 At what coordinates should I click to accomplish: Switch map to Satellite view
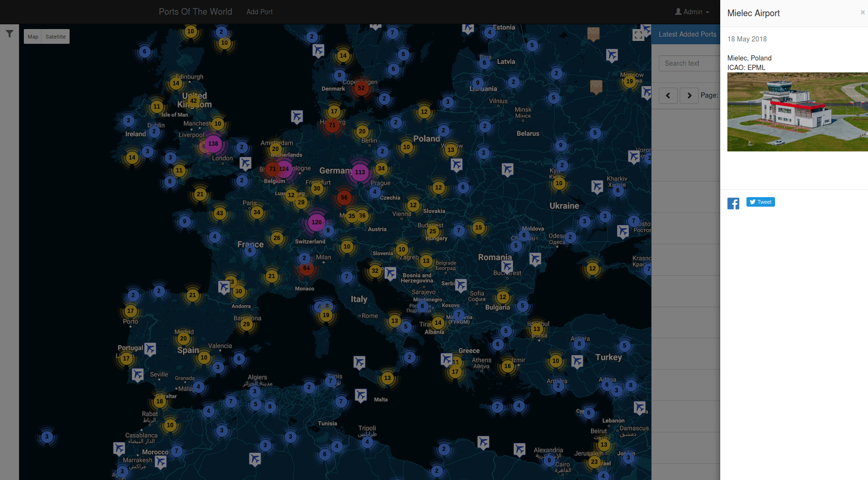click(x=56, y=37)
